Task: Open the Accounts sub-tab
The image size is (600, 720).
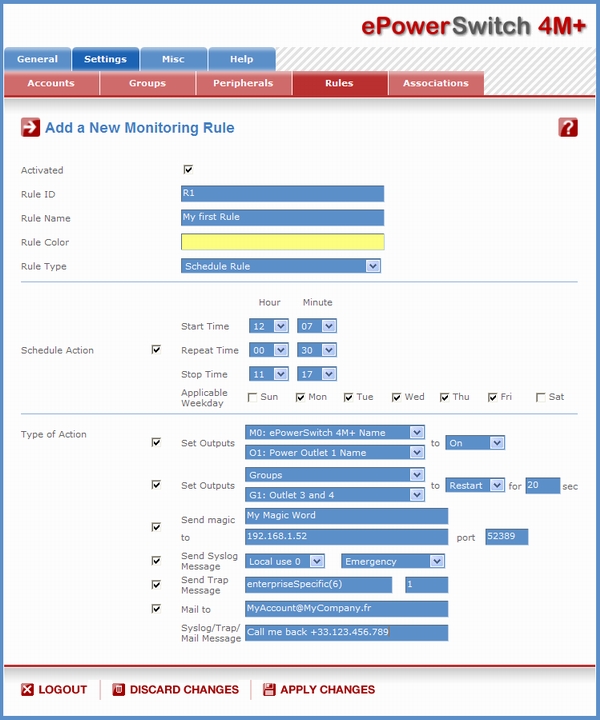Action: pos(51,83)
